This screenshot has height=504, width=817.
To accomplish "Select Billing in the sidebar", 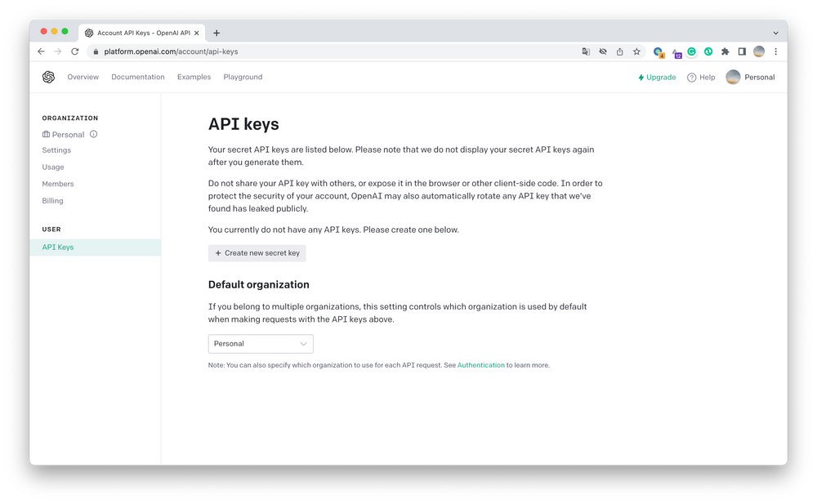I will click(x=52, y=201).
